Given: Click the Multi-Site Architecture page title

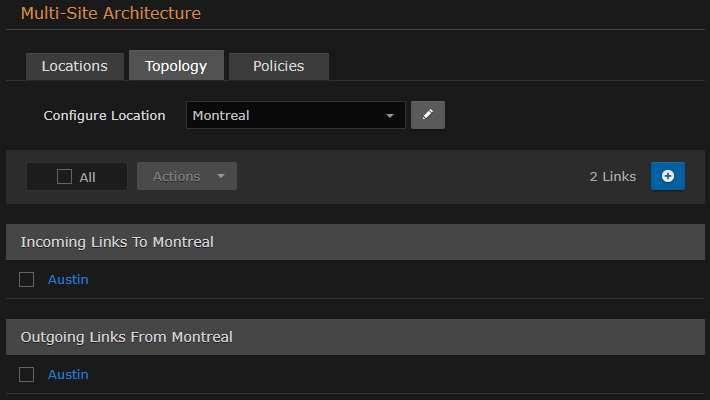Looking at the screenshot, I should pyautogui.click(x=110, y=14).
